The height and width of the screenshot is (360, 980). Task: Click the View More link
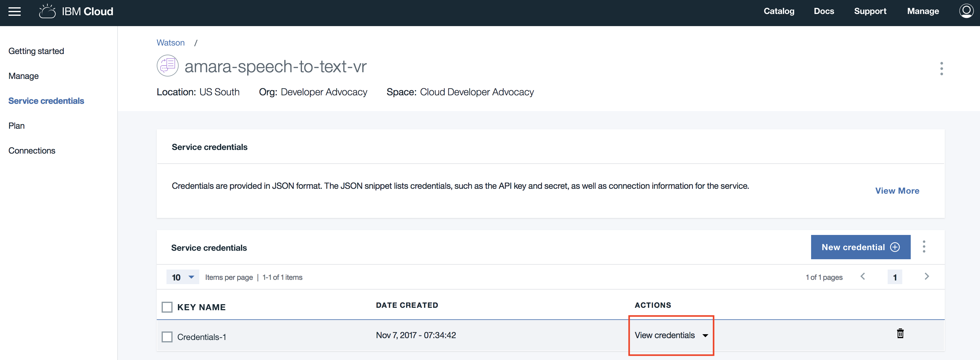click(x=897, y=191)
